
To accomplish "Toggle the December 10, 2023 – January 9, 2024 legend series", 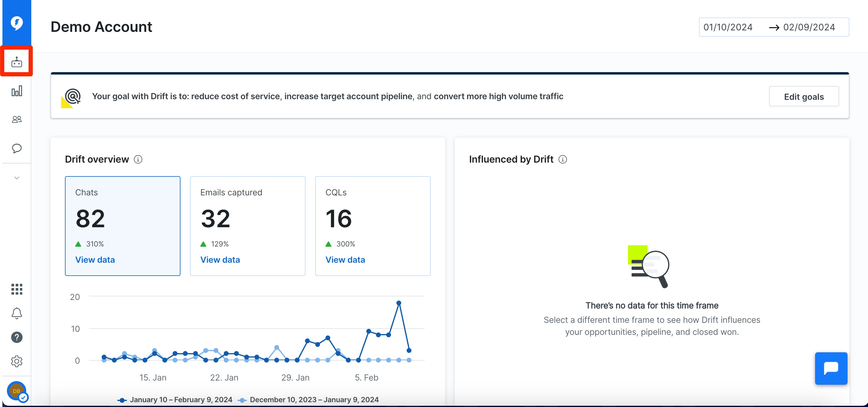I will click(308, 399).
